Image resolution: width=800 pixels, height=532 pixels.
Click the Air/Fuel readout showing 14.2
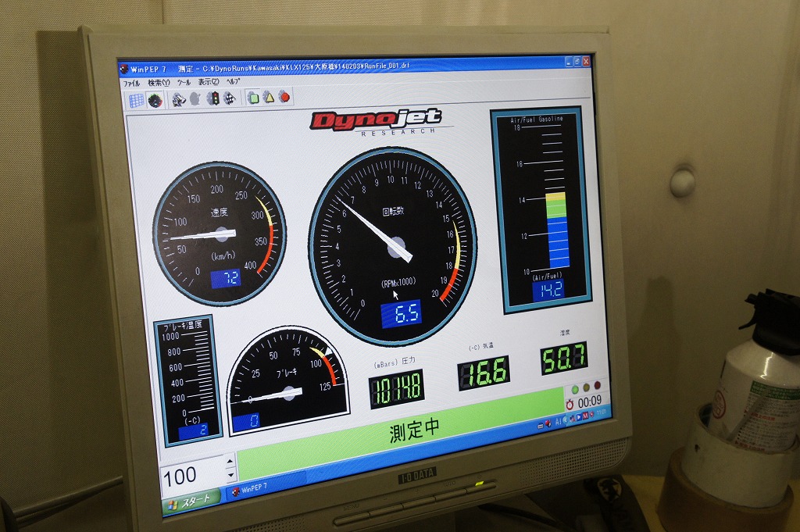coord(548,291)
